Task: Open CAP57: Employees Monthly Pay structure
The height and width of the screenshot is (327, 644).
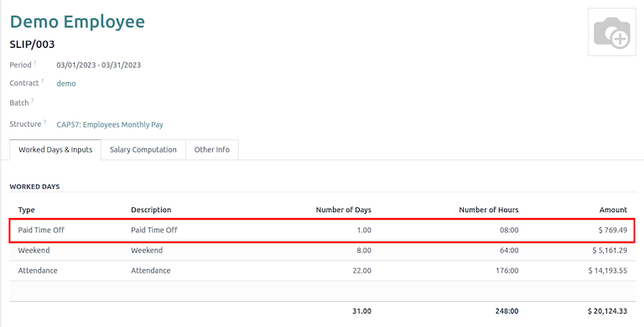Action: pos(110,124)
